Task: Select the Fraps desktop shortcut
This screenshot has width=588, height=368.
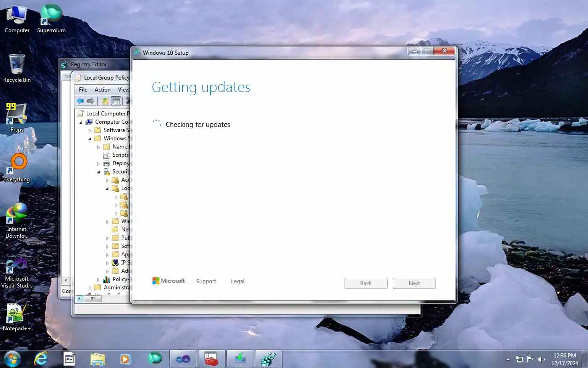Action: [17, 118]
